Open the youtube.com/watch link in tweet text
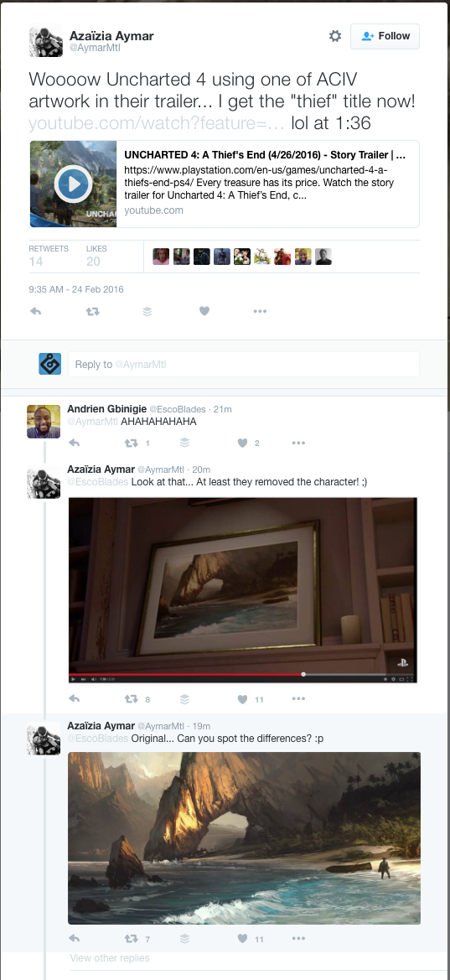450x980 pixels. pos(157,123)
